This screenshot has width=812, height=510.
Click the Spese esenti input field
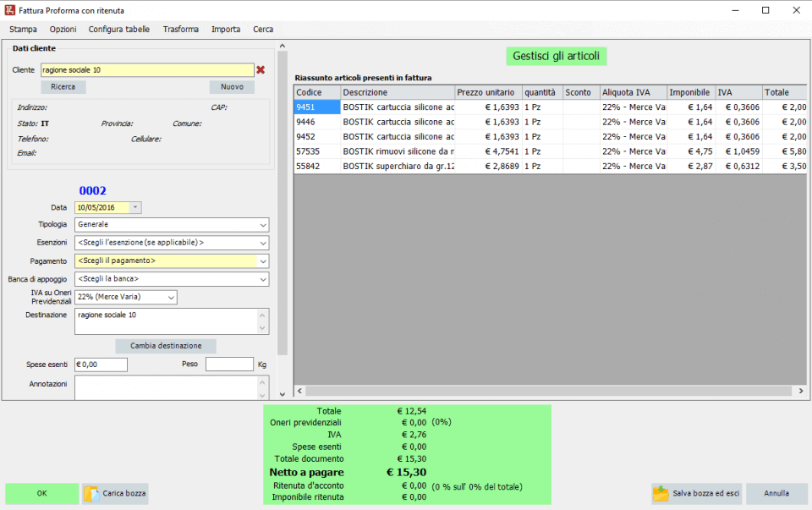101,365
